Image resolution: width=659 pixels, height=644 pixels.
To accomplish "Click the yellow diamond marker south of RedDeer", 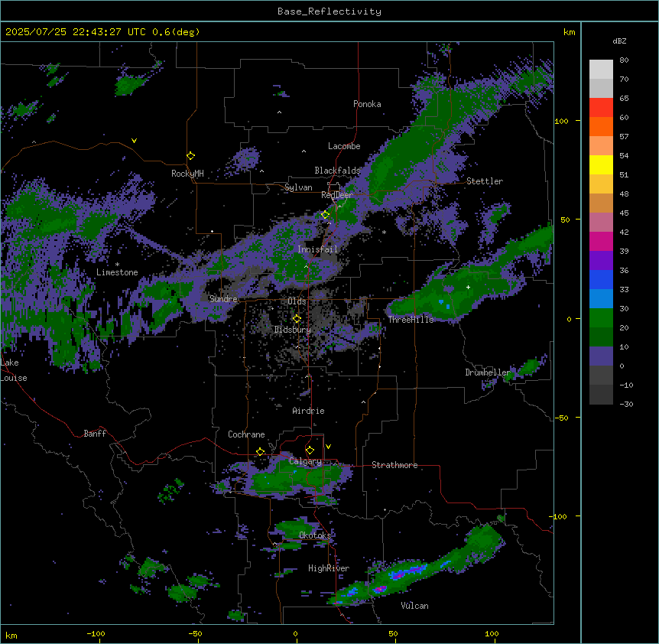I will click(x=326, y=215).
